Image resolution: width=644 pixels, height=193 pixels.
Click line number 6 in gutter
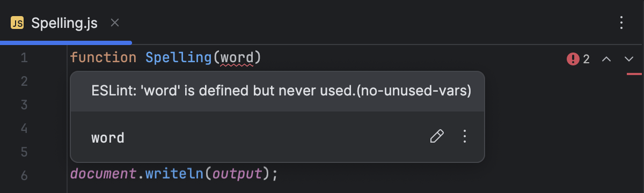coord(24,175)
